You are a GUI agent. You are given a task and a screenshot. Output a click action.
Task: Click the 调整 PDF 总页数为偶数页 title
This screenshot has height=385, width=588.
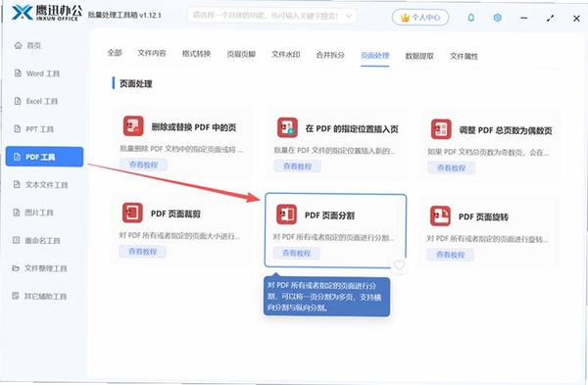click(x=506, y=130)
